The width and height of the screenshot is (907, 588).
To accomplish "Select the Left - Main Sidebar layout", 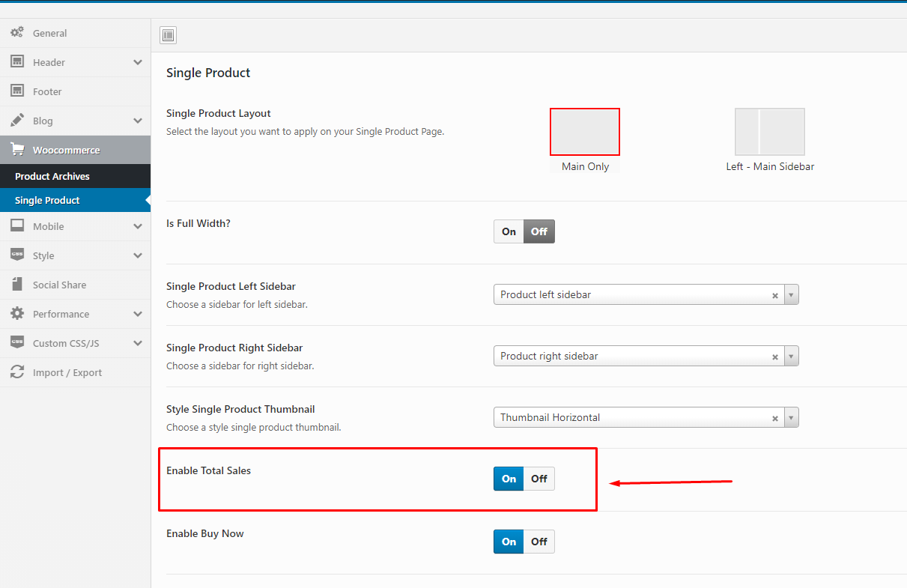I will pos(769,132).
